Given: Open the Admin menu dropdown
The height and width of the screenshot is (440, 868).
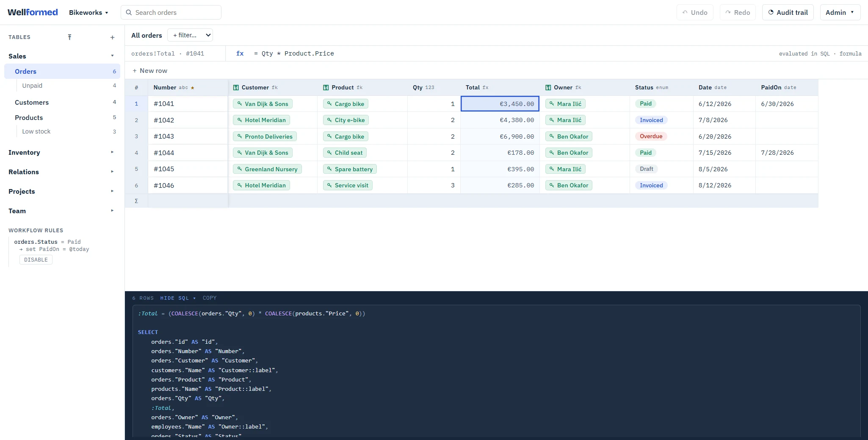Looking at the screenshot, I should [840, 12].
